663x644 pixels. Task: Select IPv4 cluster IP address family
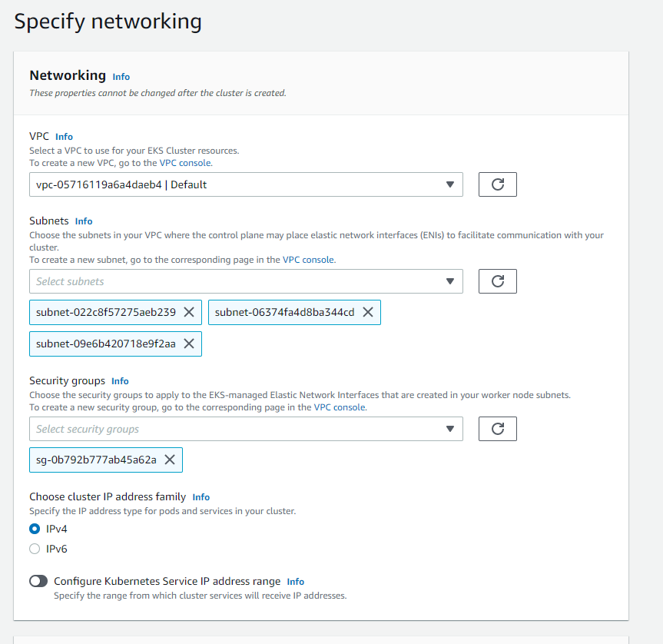coord(35,529)
